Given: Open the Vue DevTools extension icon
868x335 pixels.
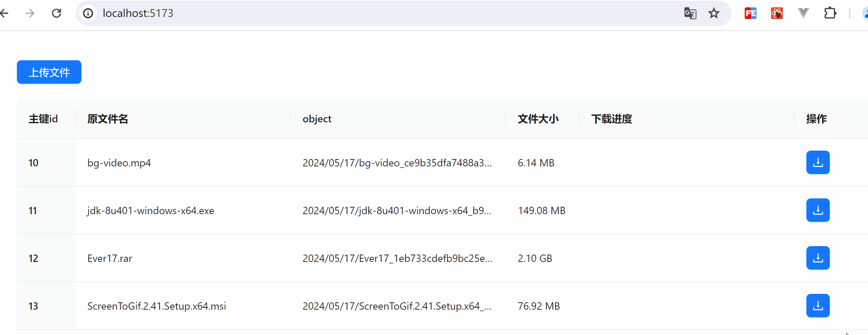Looking at the screenshot, I should tap(803, 13).
